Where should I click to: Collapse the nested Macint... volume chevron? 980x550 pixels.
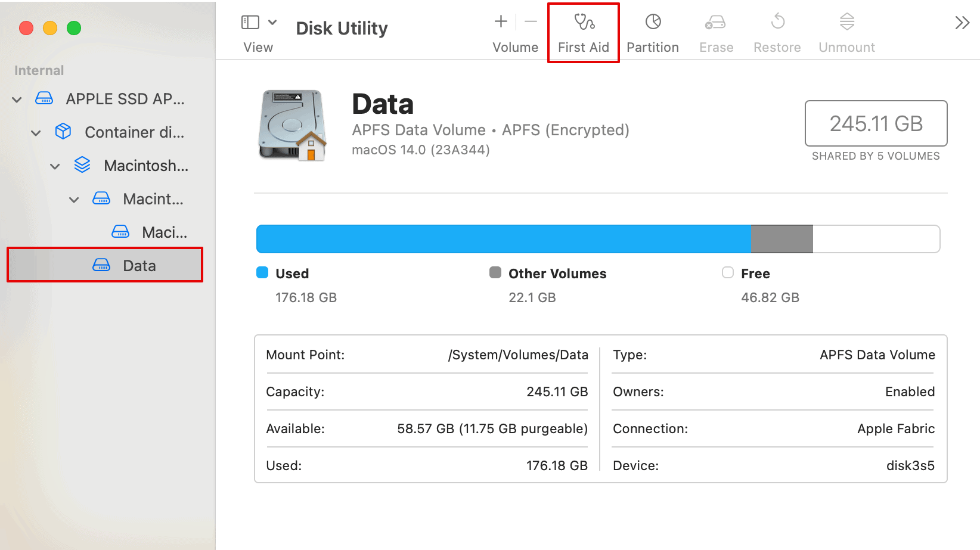(75, 200)
